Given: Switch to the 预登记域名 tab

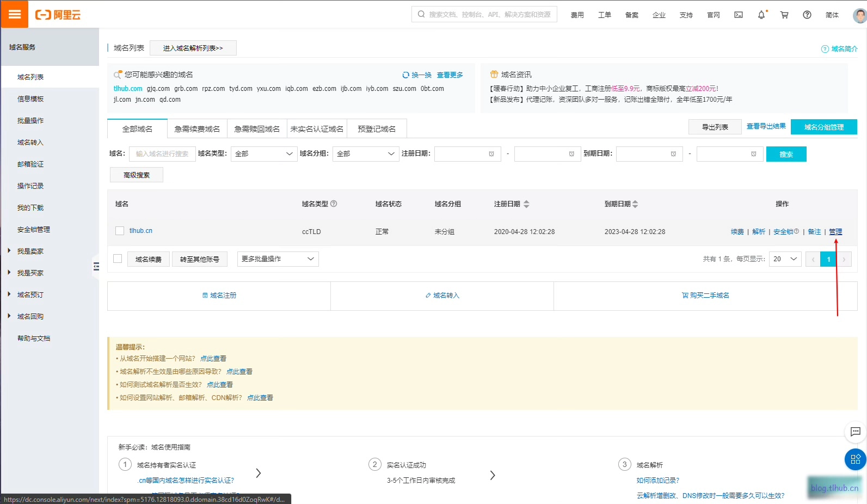Looking at the screenshot, I should (x=377, y=129).
